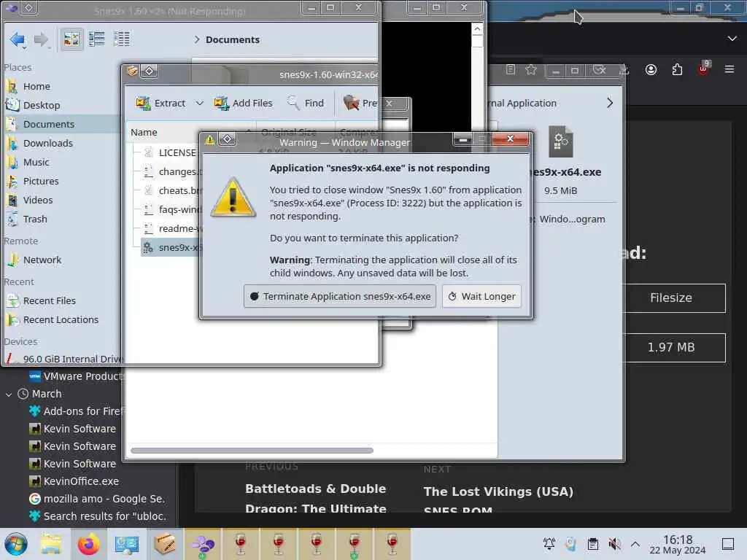747x560 pixels.
Task: Click Documents in the breadcrumb path
Action: pos(233,39)
